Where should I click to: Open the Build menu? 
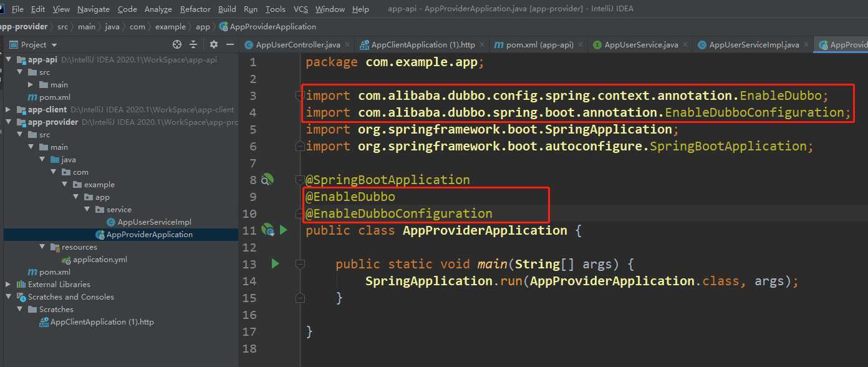(227, 9)
